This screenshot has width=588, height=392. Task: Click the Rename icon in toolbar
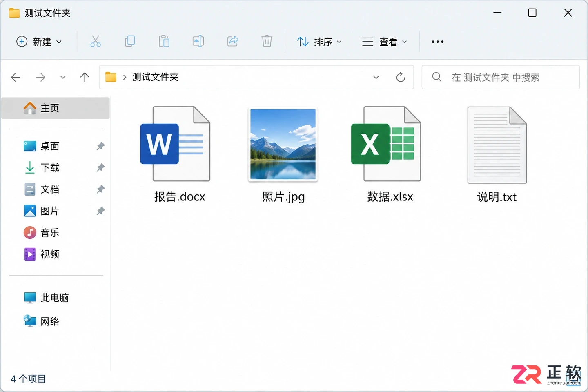pos(198,41)
